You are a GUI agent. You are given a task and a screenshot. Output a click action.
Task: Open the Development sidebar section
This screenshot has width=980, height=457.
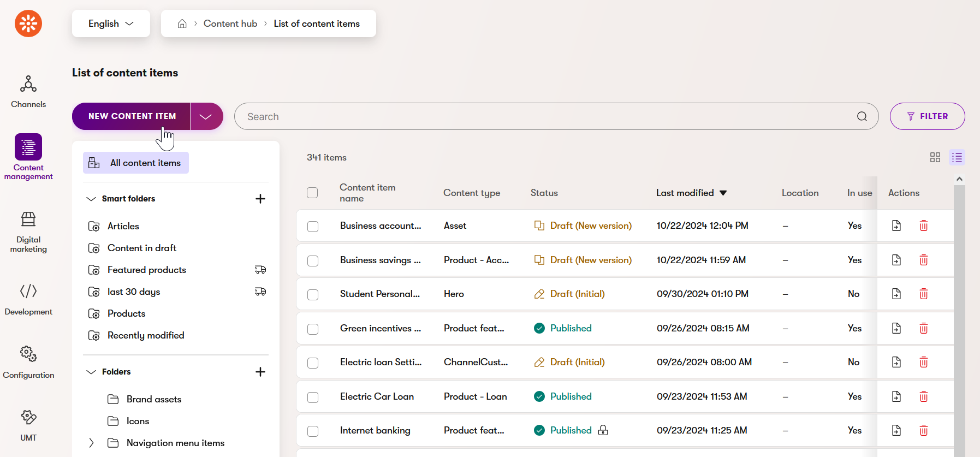pyautogui.click(x=28, y=299)
